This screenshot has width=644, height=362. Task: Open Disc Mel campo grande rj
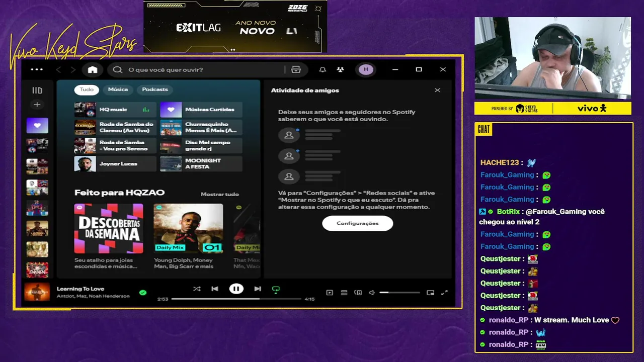(201, 146)
